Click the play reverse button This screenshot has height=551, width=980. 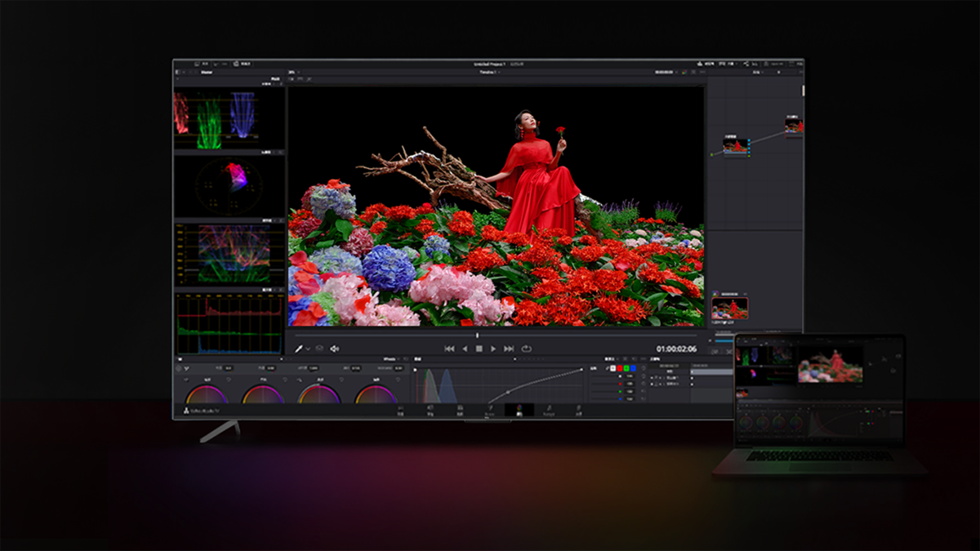[x=465, y=349]
